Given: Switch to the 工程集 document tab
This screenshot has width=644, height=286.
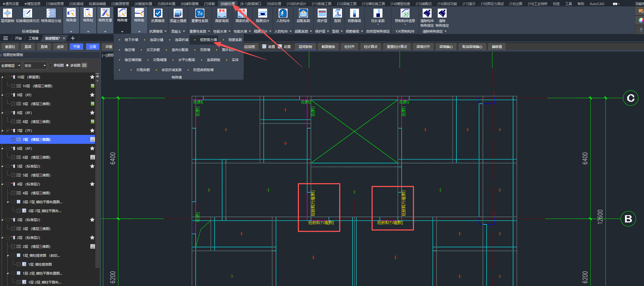Looking at the screenshot, I should pos(33,38).
